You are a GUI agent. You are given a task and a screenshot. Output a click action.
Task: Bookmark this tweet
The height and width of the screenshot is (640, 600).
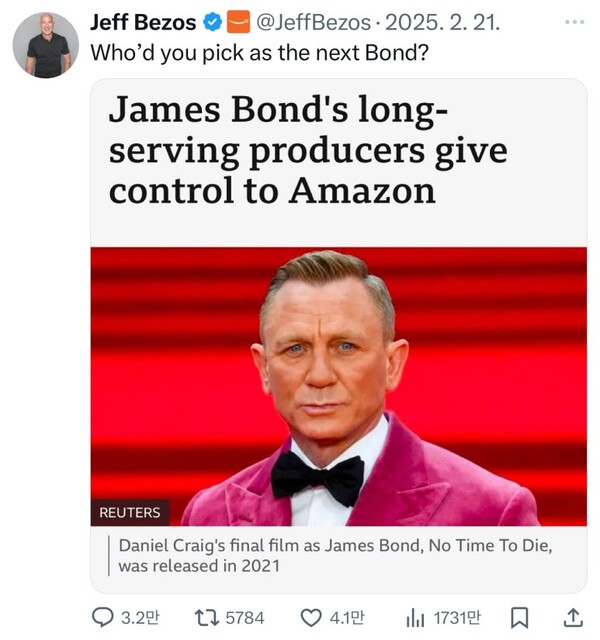519,617
